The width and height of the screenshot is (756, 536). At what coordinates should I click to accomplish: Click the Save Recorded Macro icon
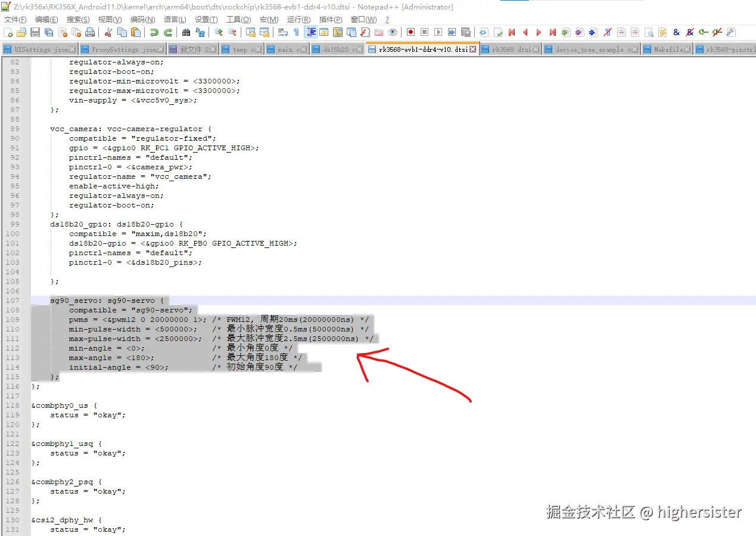tap(465, 32)
